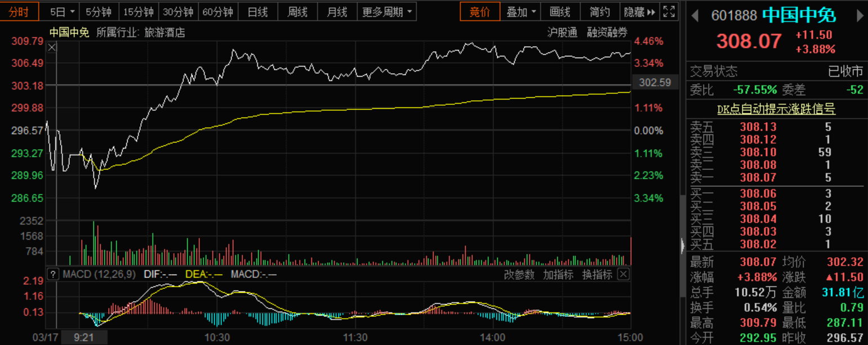Open DK点自动提示涨跌信号 link

click(x=776, y=109)
